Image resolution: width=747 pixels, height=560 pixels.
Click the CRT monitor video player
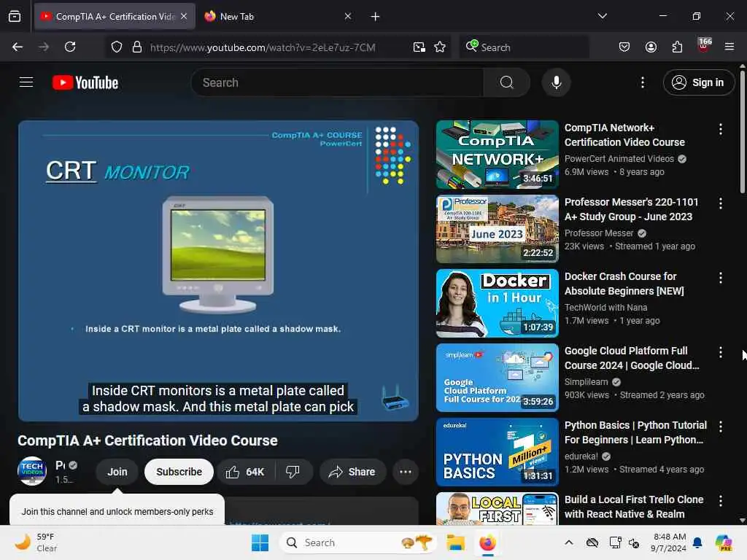[x=218, y=271]
